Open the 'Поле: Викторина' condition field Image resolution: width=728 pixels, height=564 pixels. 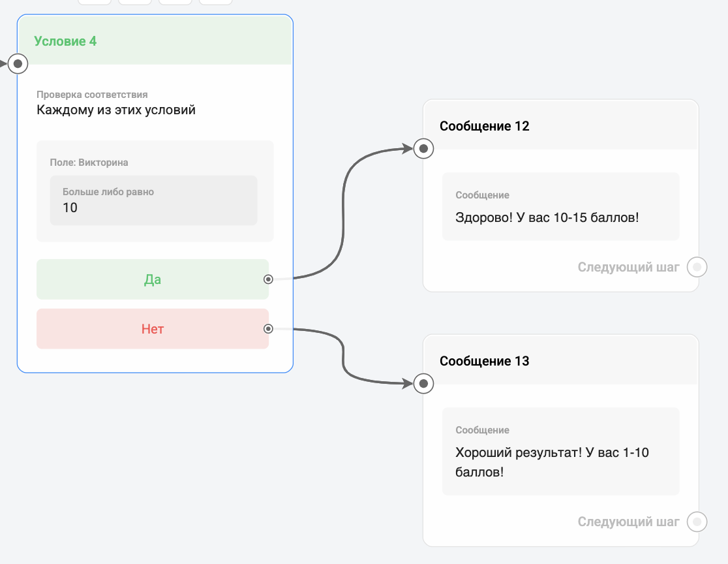coord(89,163)
